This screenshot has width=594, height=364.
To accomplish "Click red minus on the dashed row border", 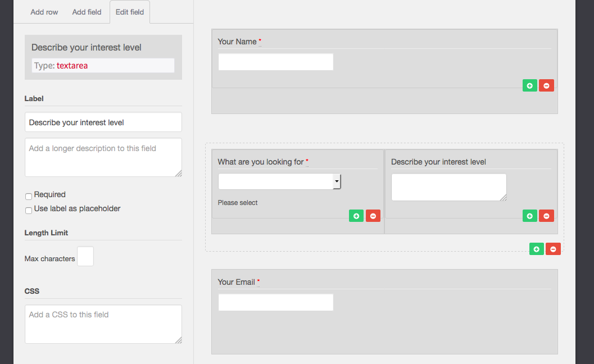I will coord(553,249).
